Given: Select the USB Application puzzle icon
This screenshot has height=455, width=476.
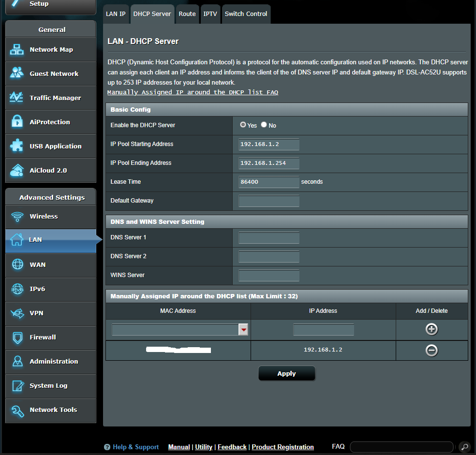Looking at the screenshot, I should (17, 146).
